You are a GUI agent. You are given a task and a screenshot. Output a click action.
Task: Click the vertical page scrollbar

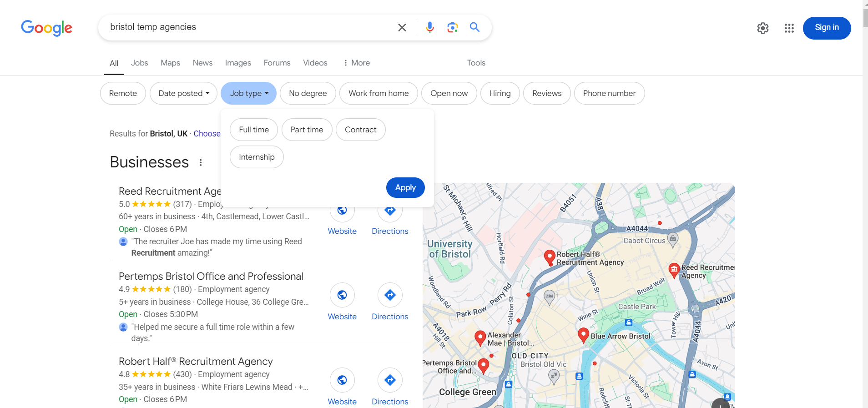[865, 18]
